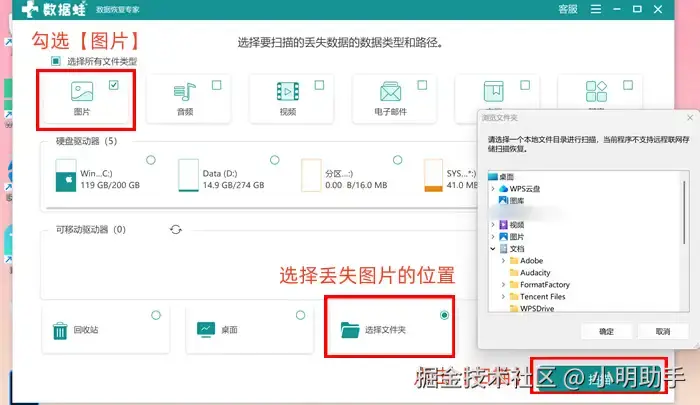
Task: Select the Win C: drive radio button
Action: tap(151, 160)
